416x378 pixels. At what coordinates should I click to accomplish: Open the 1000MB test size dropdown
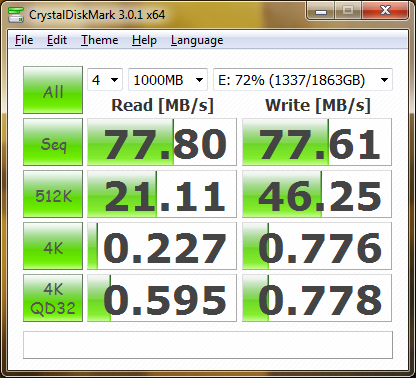[x=168, y=80]
